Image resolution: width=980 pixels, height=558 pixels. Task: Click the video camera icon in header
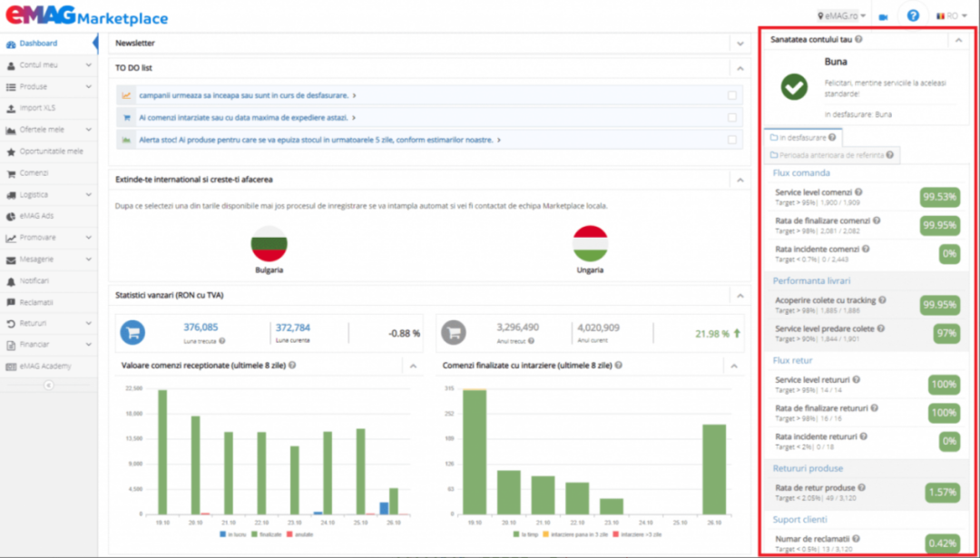(883, 17)
